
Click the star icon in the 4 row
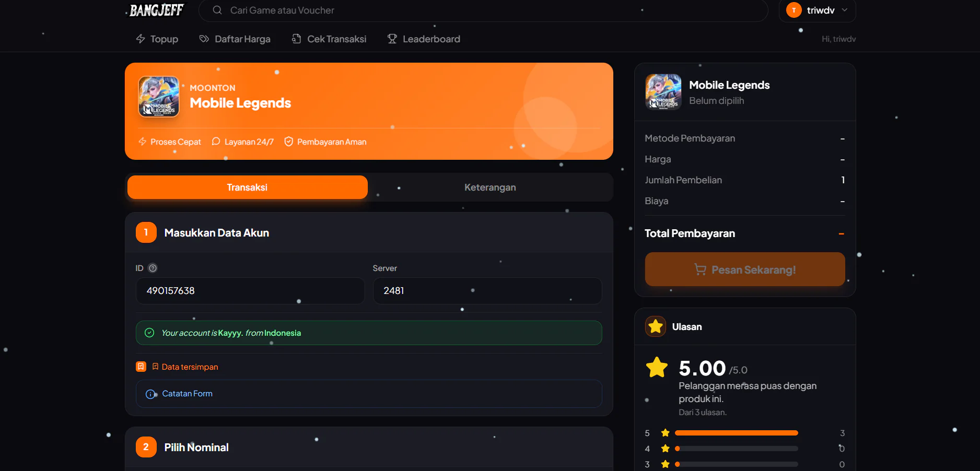[x=665, y=449]
